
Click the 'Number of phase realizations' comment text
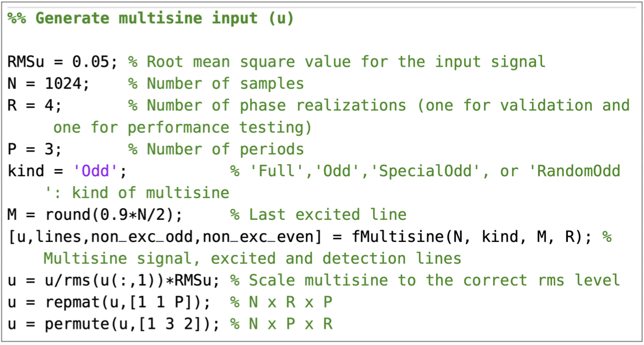pyautogui.click(x=276, y=105)
